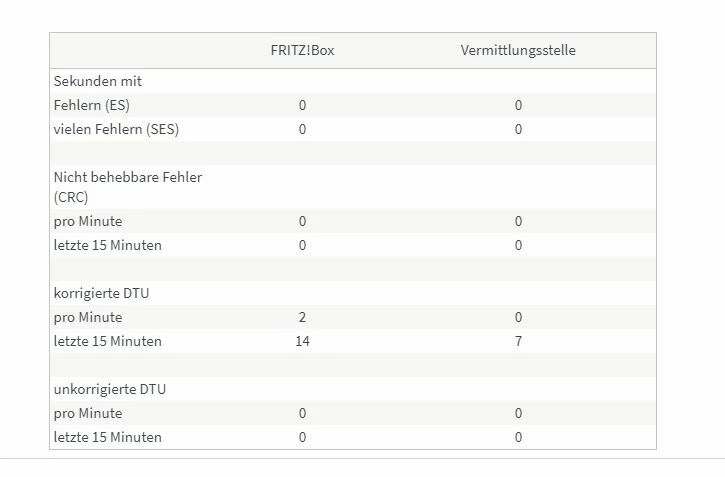
Task: Click the Vermittlungsstelle column header
Action: click(518, 50)
